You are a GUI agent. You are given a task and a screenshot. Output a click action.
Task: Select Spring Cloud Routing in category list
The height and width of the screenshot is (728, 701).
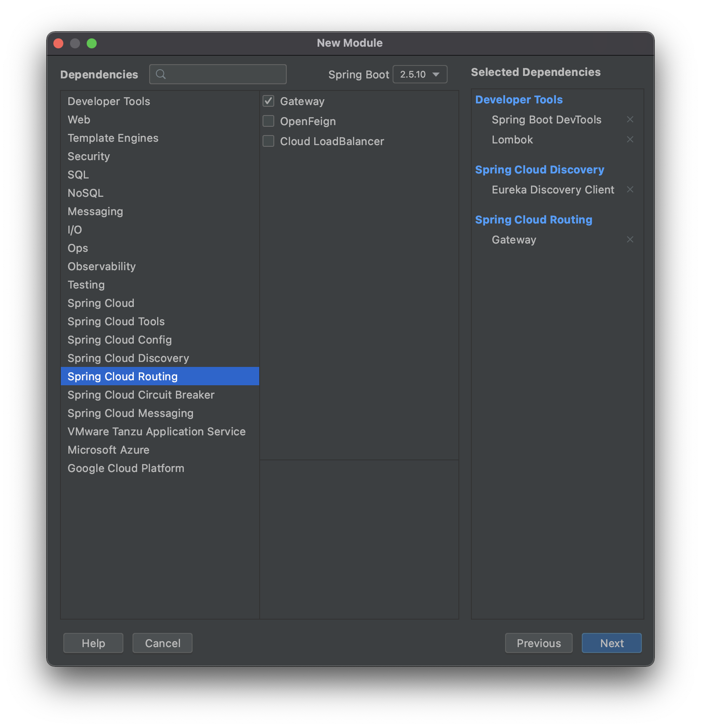tap(160, 377)
